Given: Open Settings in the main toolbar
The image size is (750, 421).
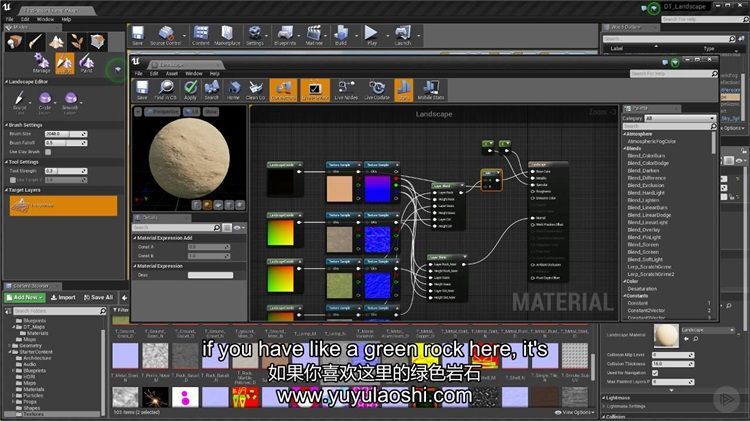Looking at the screenshot, I should [x=255, y=36].
